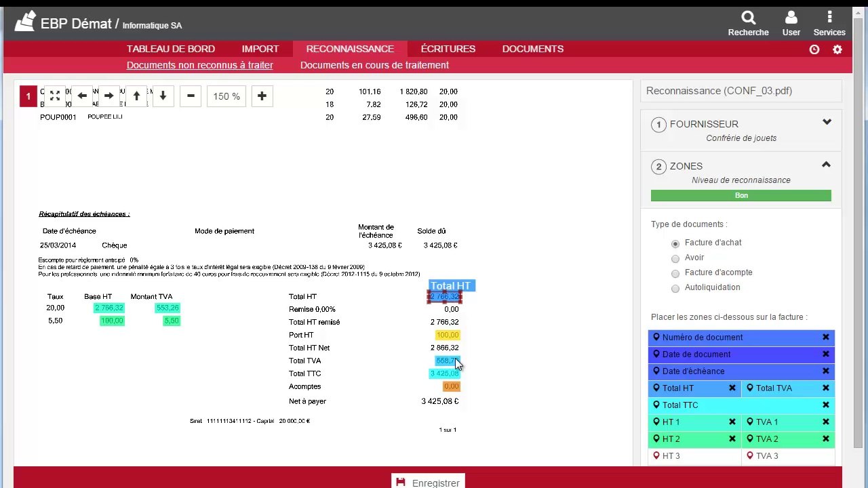
Task: Remove the HT 1 zone
Action: [732, 422]
